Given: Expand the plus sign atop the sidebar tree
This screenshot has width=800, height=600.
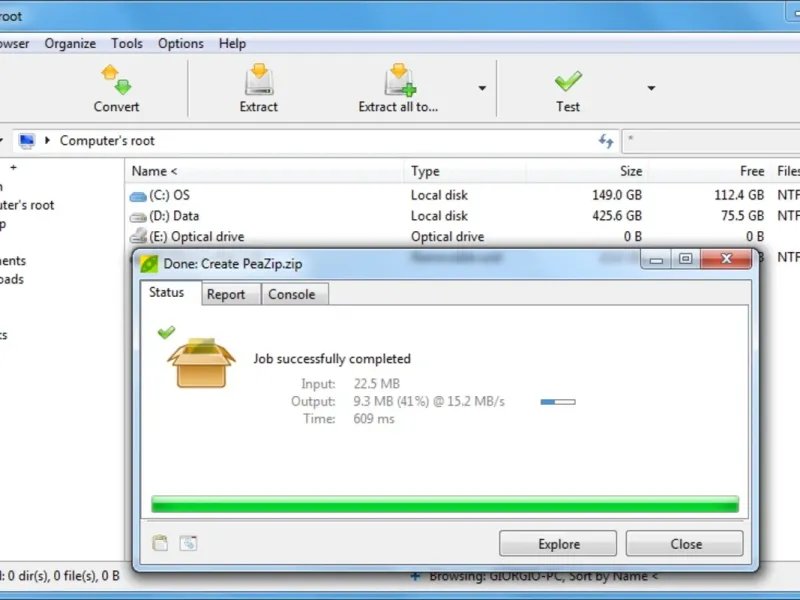Looking at the screenshot, I should (x=14, y=167).
